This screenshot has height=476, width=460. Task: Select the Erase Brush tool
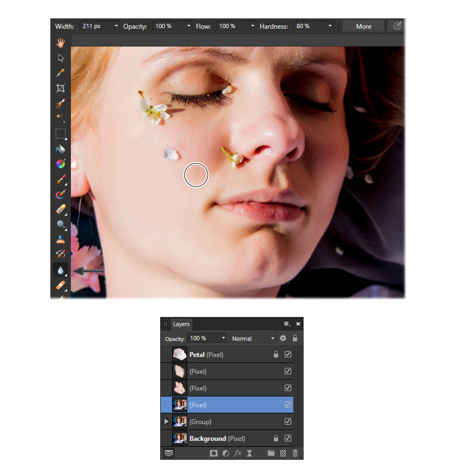[61, 209]
